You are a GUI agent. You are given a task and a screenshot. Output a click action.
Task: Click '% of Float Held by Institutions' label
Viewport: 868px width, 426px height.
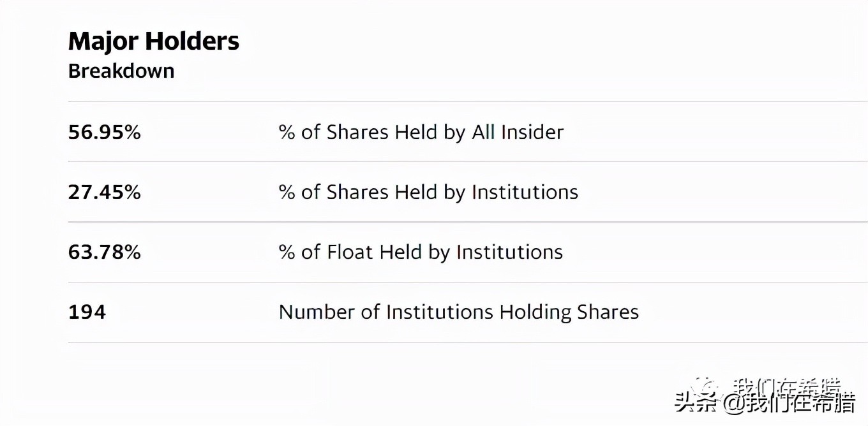point(421,252)
